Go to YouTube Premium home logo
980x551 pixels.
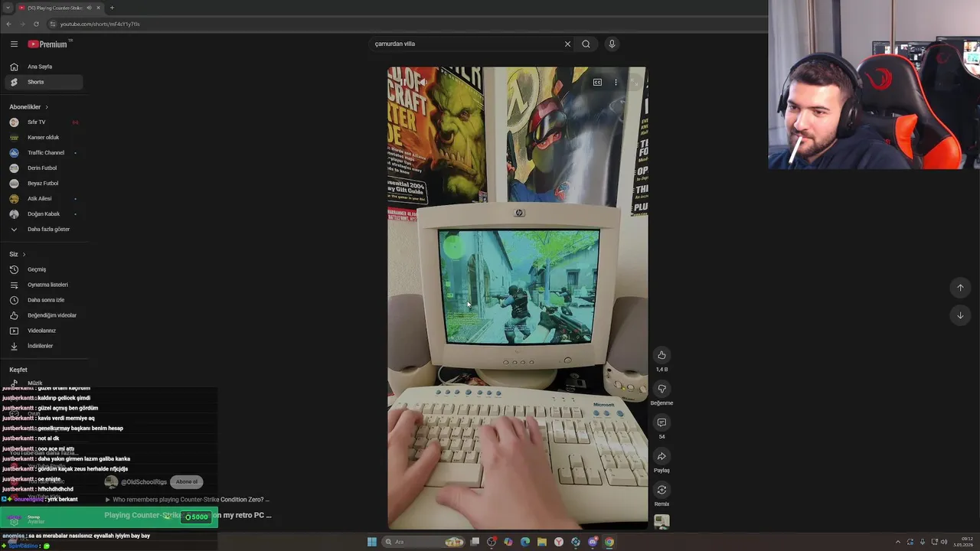48,44
